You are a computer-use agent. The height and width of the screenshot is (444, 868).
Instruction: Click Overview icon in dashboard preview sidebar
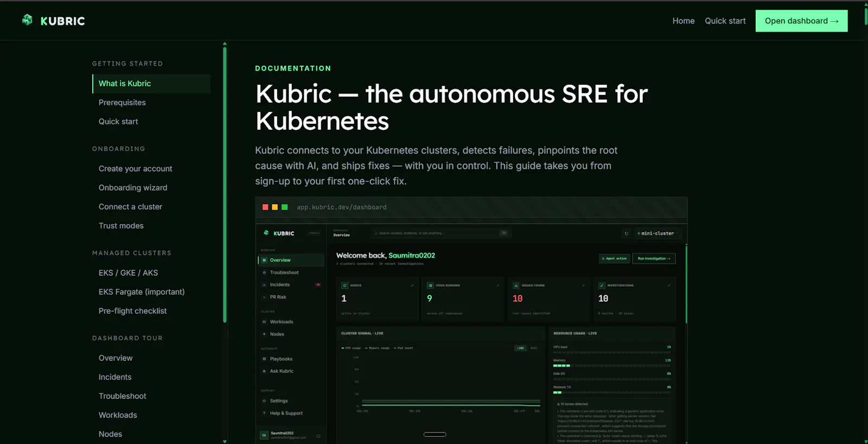tap(264, 261)
